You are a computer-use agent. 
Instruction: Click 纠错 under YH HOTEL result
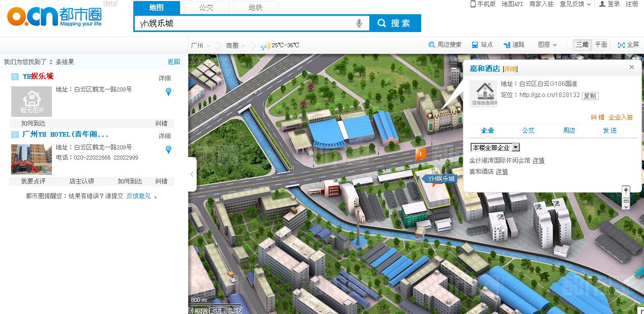(x=161, y=181)
